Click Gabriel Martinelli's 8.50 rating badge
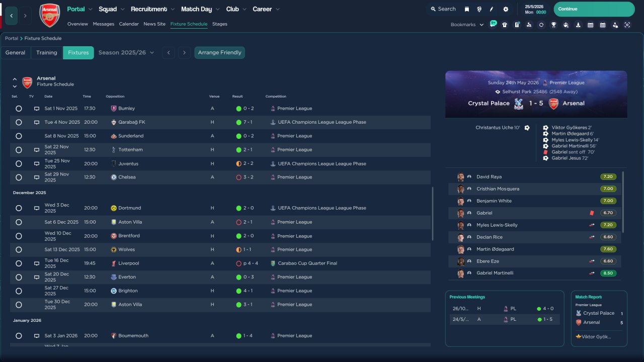Viewport: 644px width, 362px height. click(x=608, y=274)
